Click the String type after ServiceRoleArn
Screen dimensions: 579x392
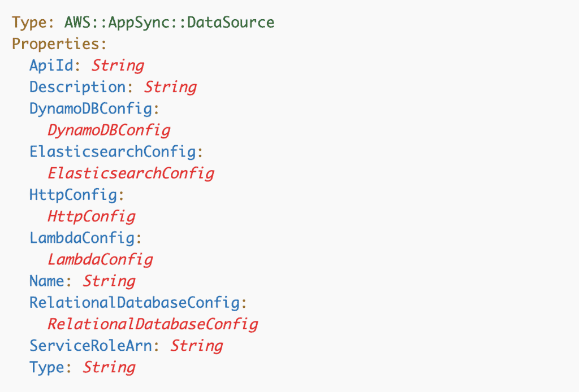(197, 346)
